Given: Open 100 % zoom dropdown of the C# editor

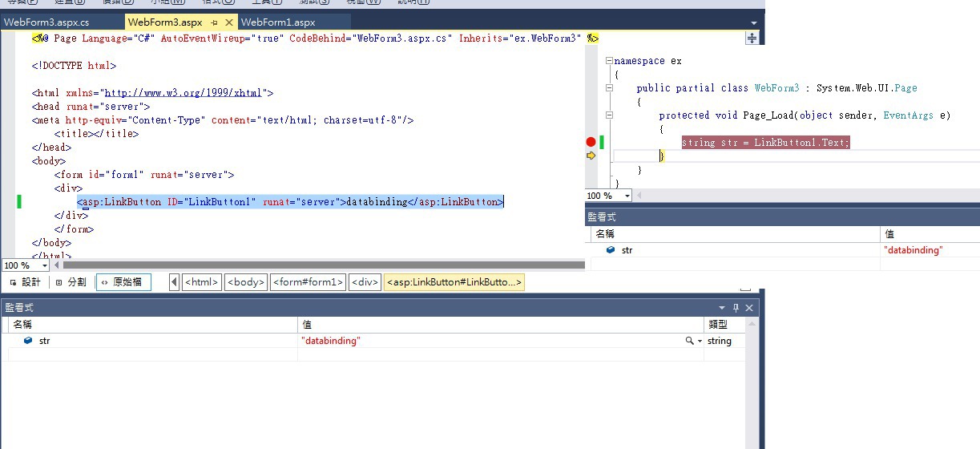Looking at the screenshot, I should point(627,196).
